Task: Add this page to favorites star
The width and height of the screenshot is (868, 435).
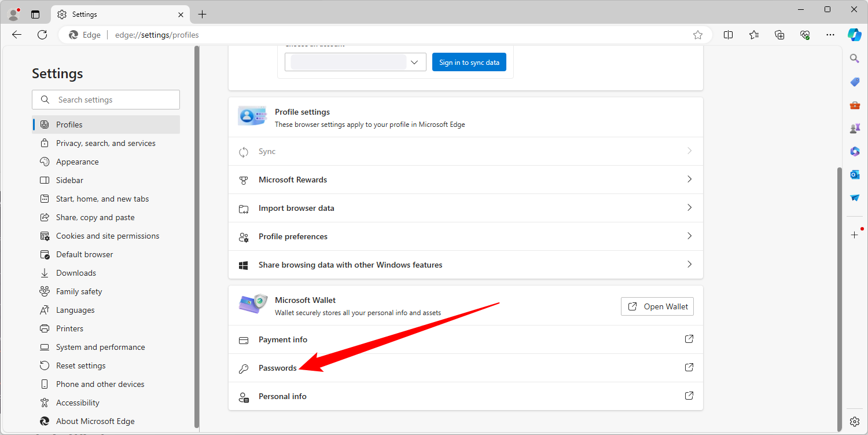Action: click(x=698, y=35)
